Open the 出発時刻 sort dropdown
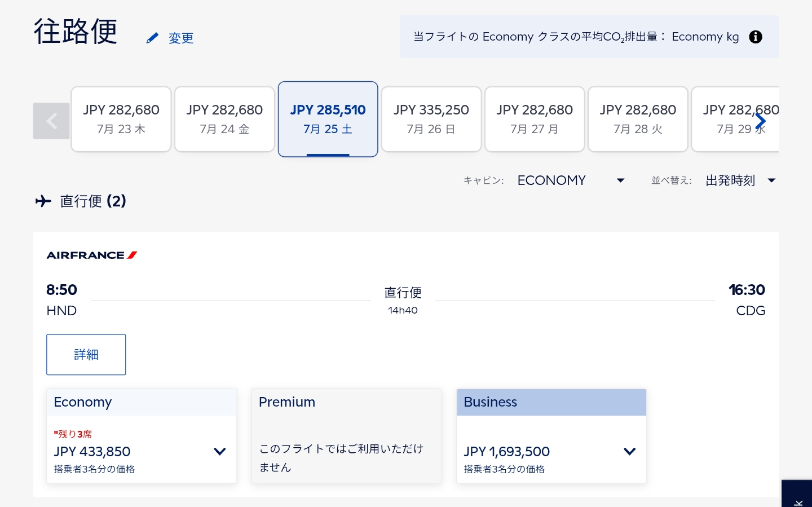Viewport: 812px width, 507px height. pyautogui.click(x=740, y=180)
